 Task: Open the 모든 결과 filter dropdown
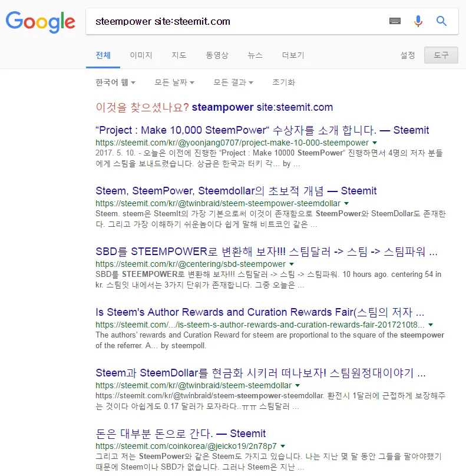click(233, 82)
